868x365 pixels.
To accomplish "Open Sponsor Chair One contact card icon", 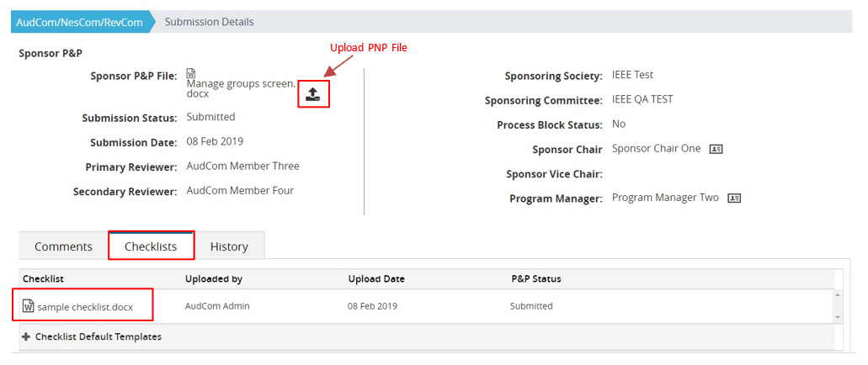I will coord(716,149).
